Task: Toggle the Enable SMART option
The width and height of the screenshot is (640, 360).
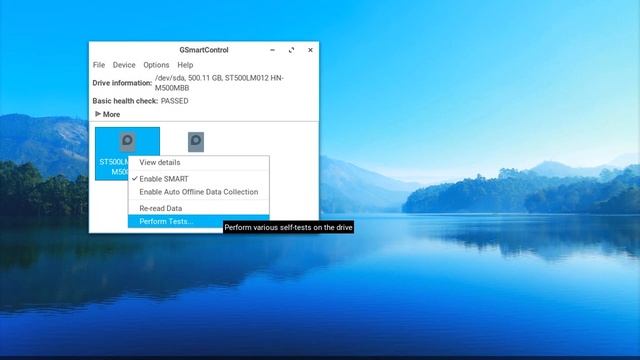Action: click(199, 179)
